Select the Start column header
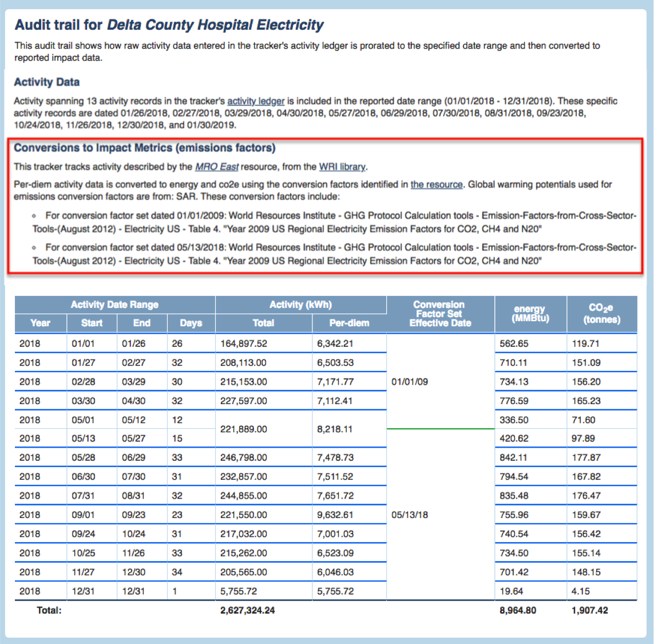Screen dimensions: 654x644 [x=92, y=323]
